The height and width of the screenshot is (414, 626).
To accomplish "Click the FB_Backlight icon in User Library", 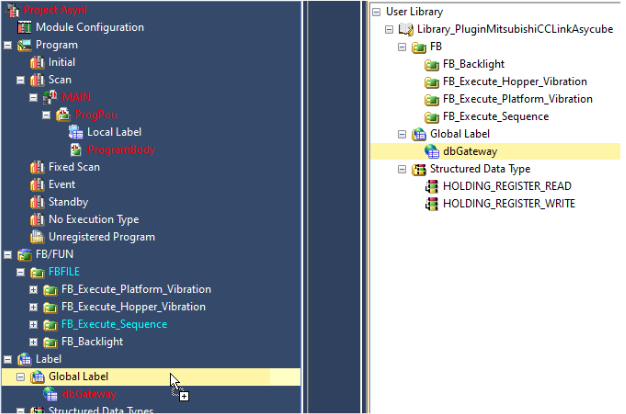I will [x=432, y=65].
